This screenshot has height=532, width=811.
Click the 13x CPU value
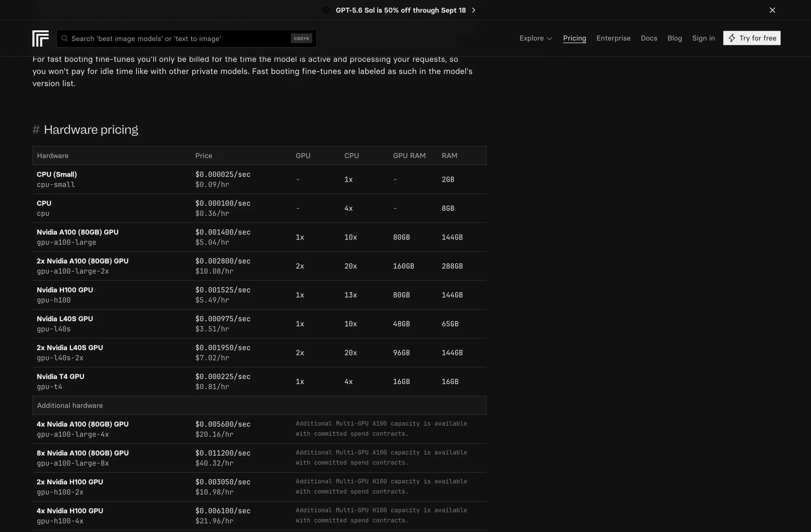[x=351, y=295]
